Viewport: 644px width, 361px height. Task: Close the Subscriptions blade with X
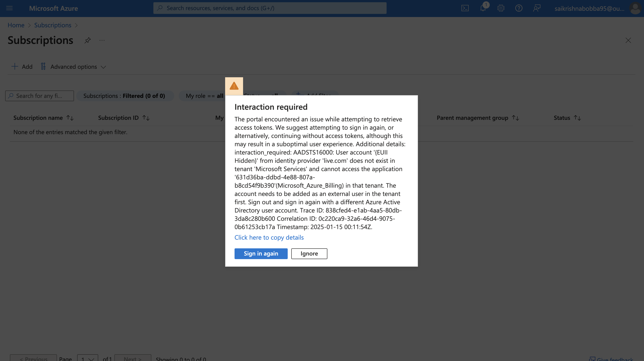628,41
